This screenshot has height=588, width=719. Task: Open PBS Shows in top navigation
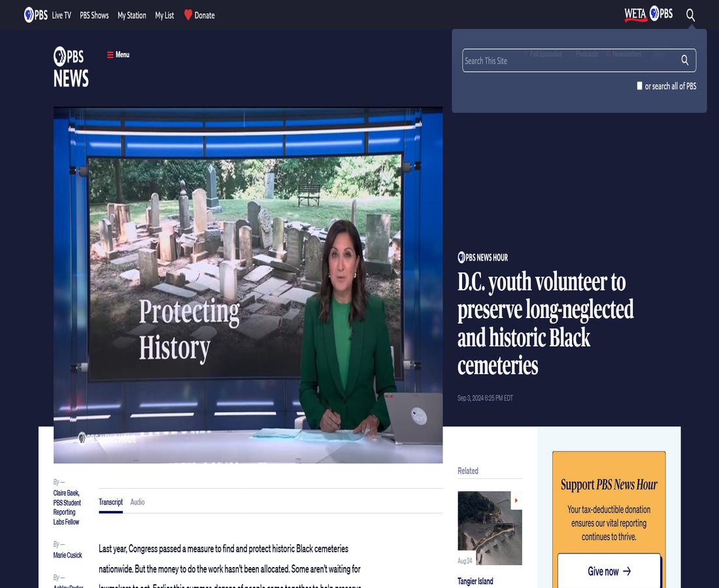(94, 15)
